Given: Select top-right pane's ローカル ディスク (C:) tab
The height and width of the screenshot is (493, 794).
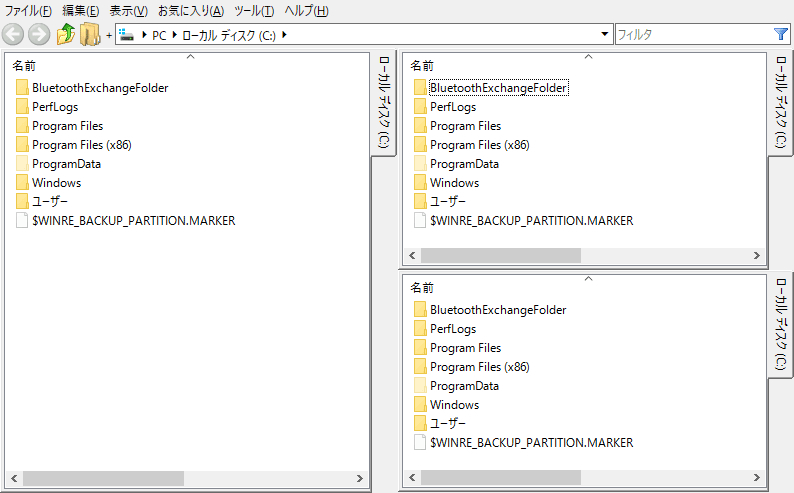Looking at the screenshot, I should point(781,102).
